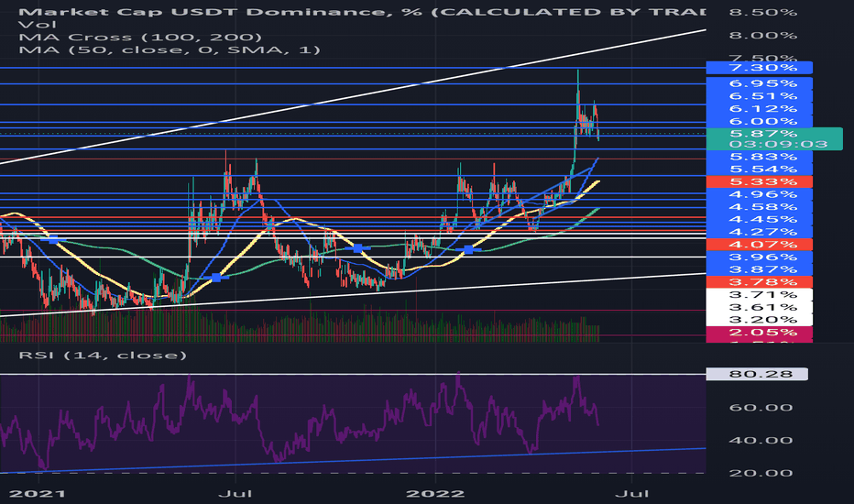Click the red 5.33% price label
This screenshot has height=504, width=854.
tap(760, 181)
